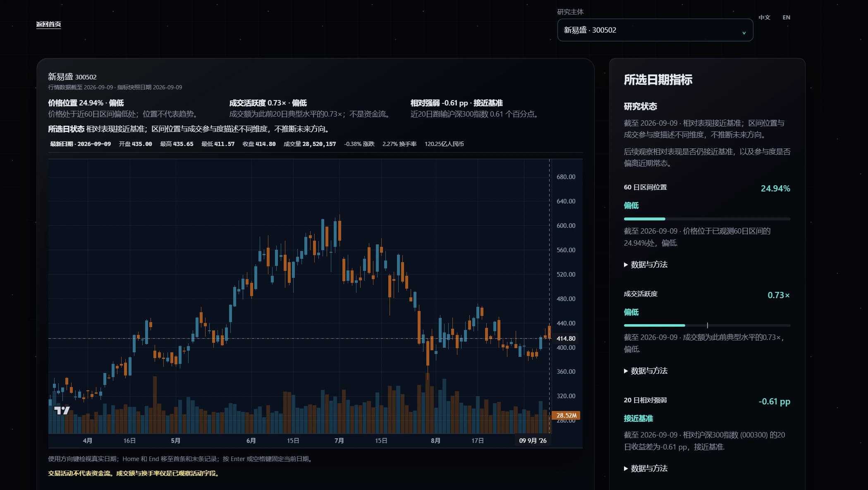This screenshot has height=490, width=868.
Task: Click the 60 日区间位置 progress bar
Action: [x=707, y=219]
